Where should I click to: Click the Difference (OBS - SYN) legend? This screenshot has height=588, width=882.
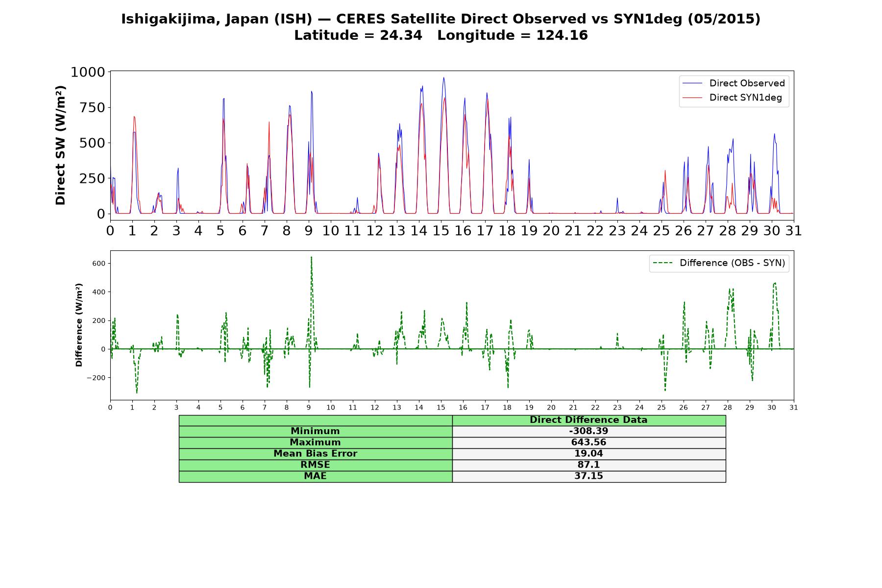[x=719, y=263]
